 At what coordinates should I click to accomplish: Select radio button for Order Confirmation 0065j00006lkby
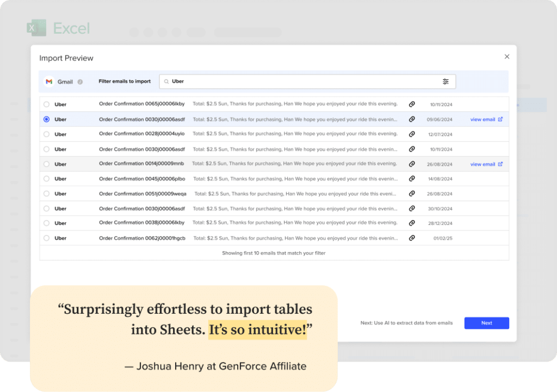click(46, 104)
